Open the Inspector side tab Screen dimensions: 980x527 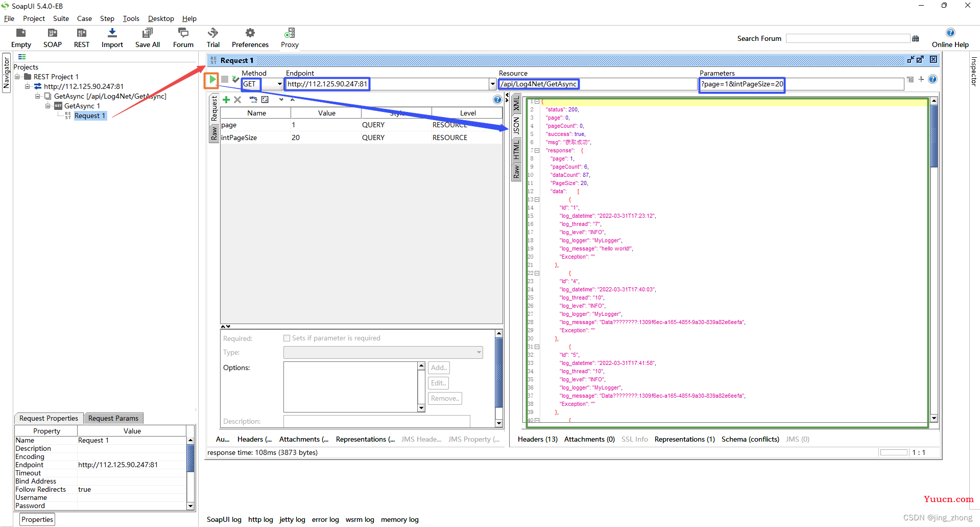click(x=973, y=71)
